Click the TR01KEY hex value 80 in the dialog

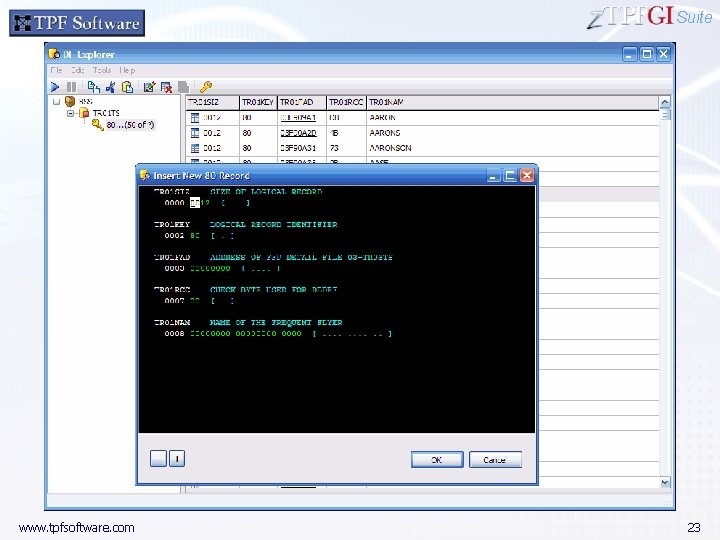tap(195, 236)
